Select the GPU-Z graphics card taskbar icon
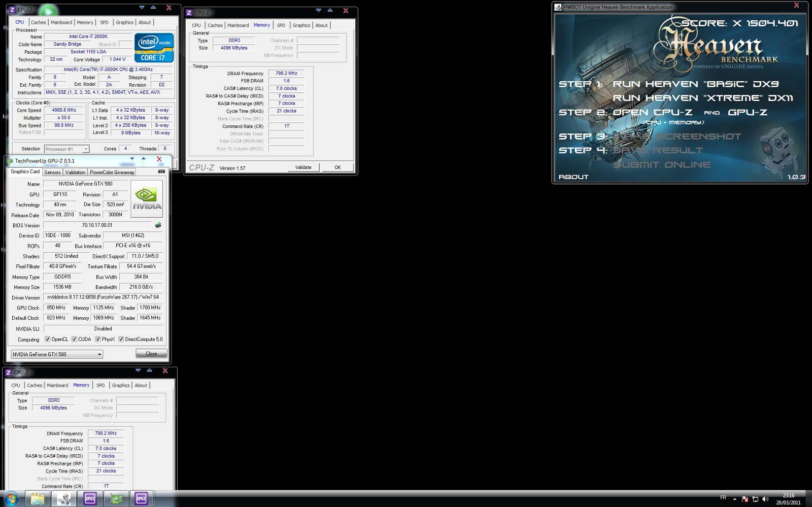 tap(116, 499)
